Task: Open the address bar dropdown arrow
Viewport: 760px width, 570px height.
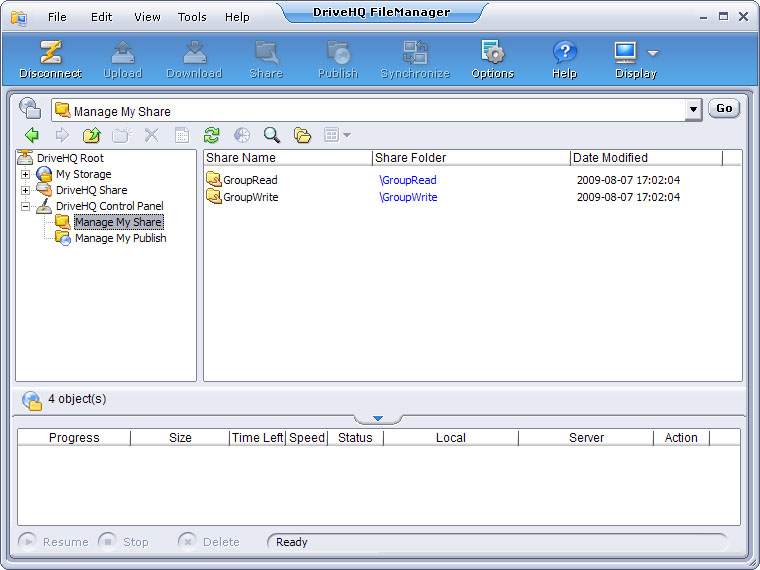Action: pos(693,110)
